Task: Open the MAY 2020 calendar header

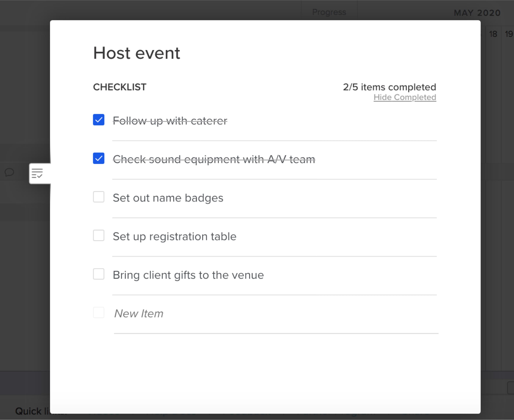Action: [x=477, y=13]
